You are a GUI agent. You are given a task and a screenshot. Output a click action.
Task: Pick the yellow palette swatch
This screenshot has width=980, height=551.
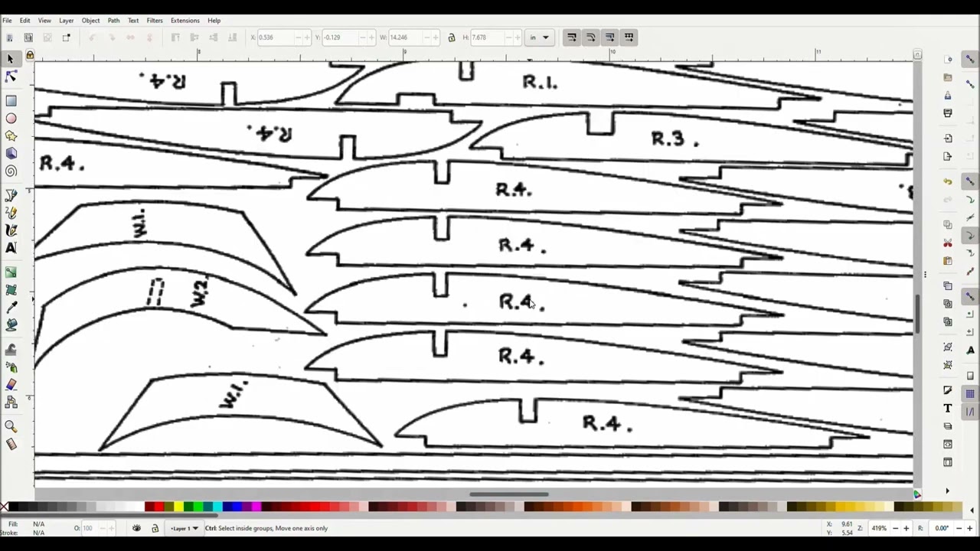pos(178,507)
